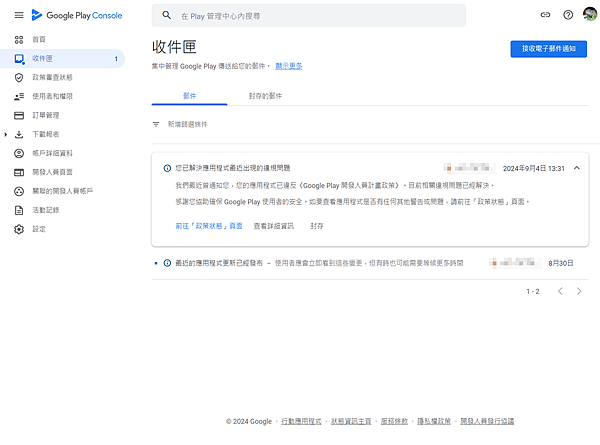
Task: Click the 收件匣 page heading
Action: tap(174, 47)
